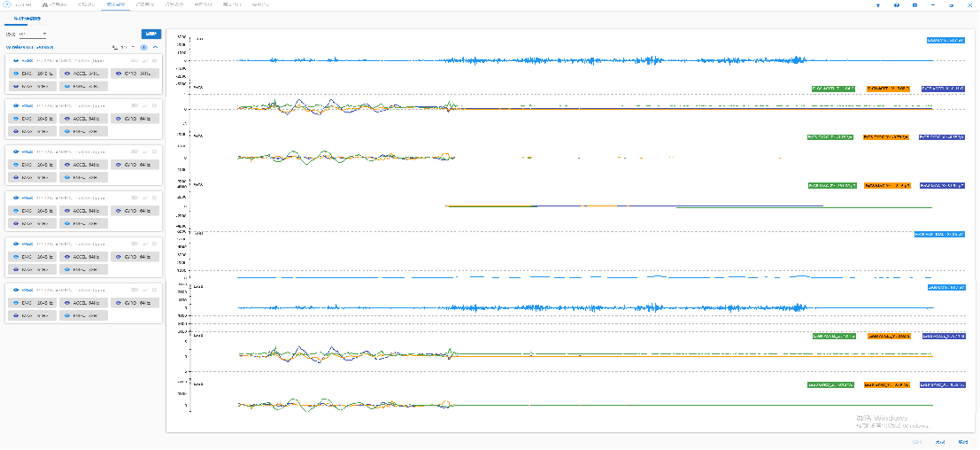Click the orange ACCEL Y legend swatch
The image size is (980, 450).
tap(888, 89)
